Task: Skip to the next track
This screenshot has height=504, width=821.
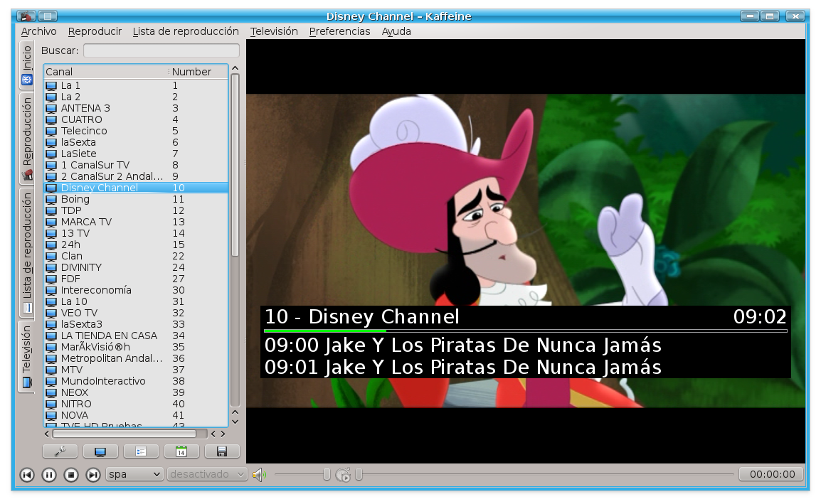Action: tap(93, 475)
